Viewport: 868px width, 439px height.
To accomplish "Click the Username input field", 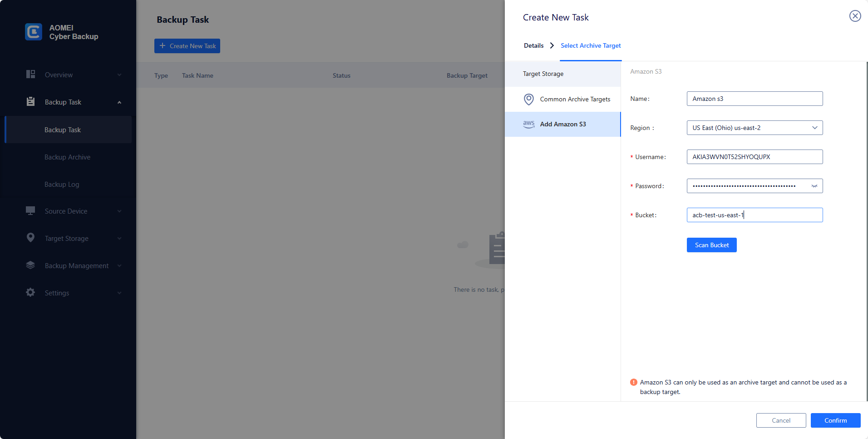I will click(x=755, y=157).
